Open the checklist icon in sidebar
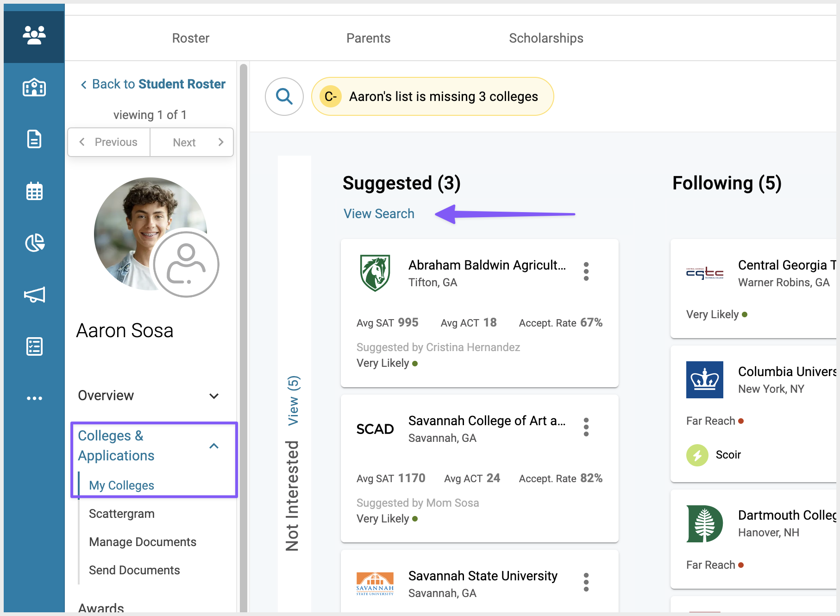Viewport: 840px width, 616px height. (x=34, y=346)
